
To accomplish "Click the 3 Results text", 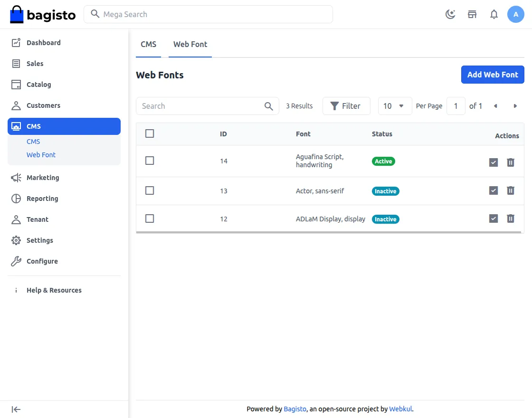I will click(299, 106).
